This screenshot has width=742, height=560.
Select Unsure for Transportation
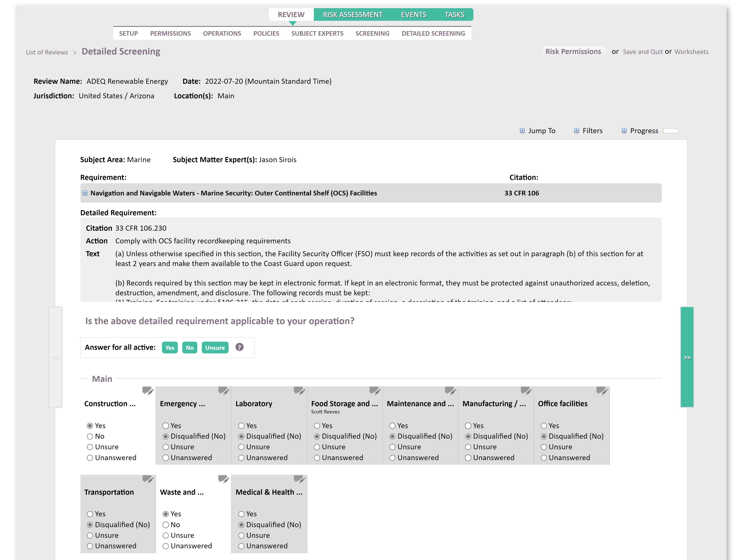[x=90, y=535]
